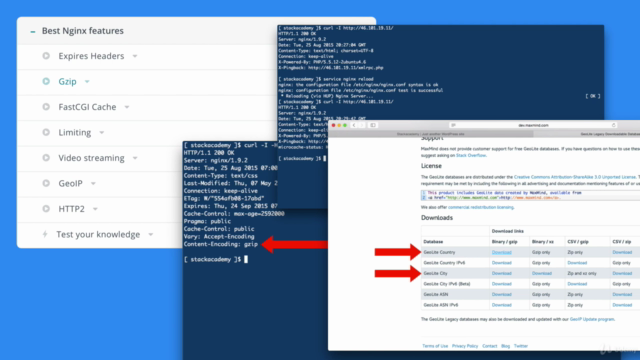Collapse the Best Nginx features section
Screen dimensions: 640x360
(33, 31)
